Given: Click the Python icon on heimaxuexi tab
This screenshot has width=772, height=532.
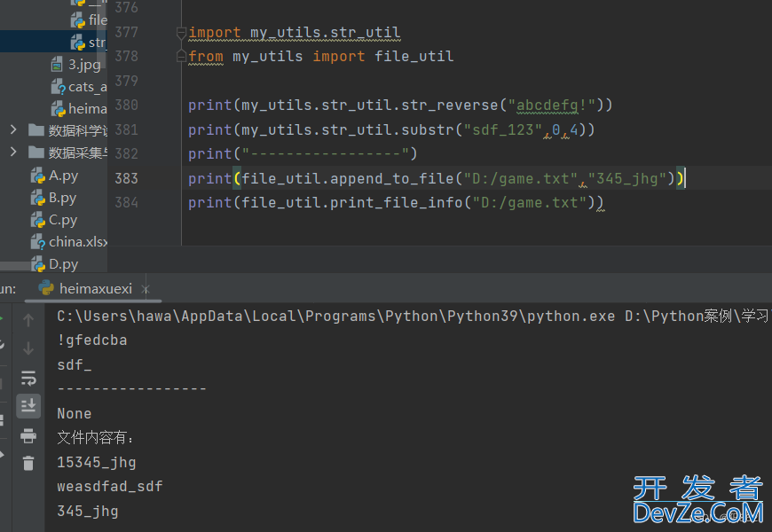Looking at the screenshot, I should point(46,288).
